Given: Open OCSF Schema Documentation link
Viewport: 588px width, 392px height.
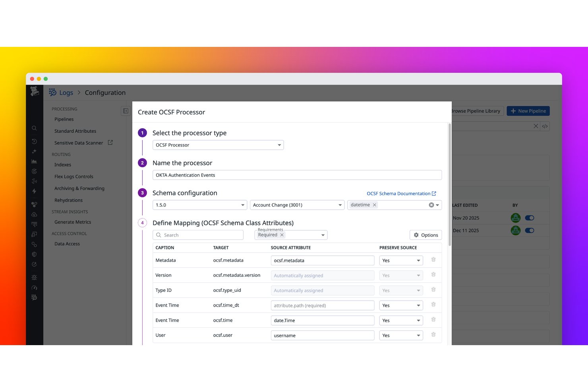Looking at the screenshot, I should click(x=401, y=193).
